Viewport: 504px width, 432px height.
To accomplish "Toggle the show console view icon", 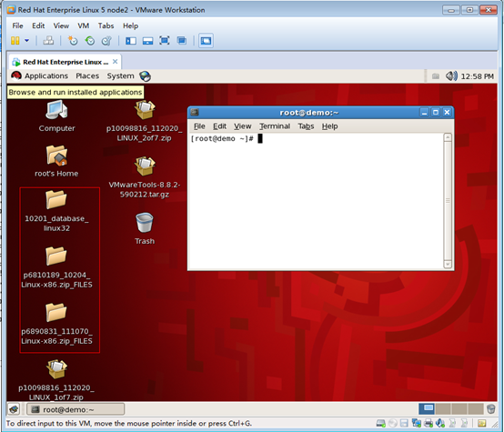I will (206, 41).
